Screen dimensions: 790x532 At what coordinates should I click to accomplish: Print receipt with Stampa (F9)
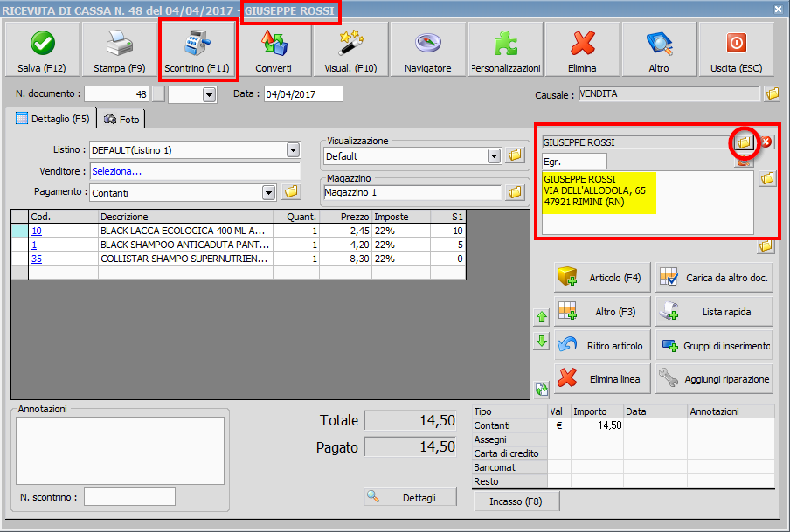pyautogui.click(x=119, y=50)
